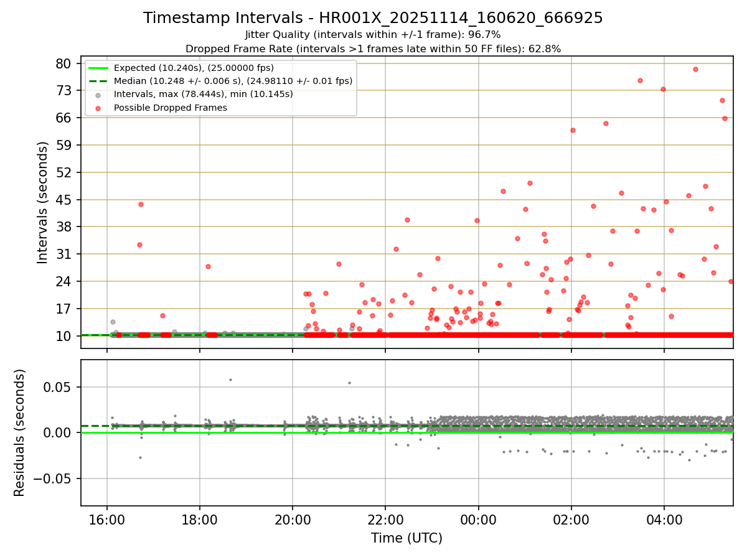This screenshot has width=747, height=560.
Task: Click the 22:00 x-axis tick label
Action: [x=385, y=519]
